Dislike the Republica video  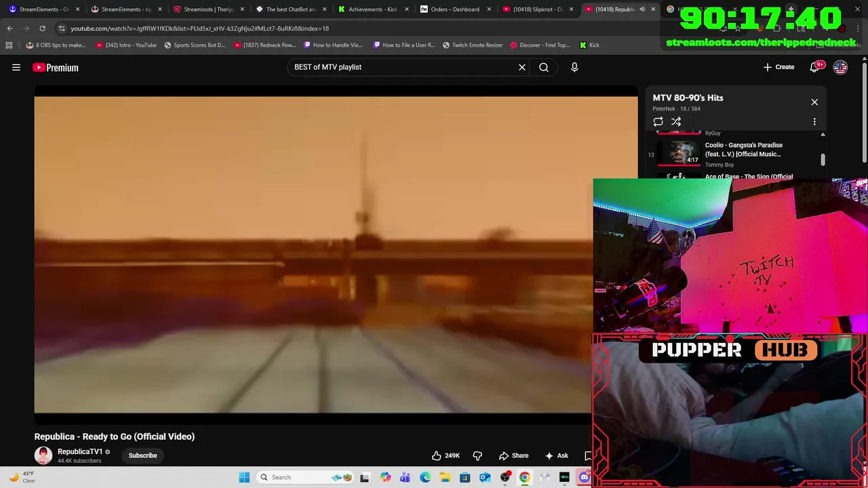tap(477, 455)
